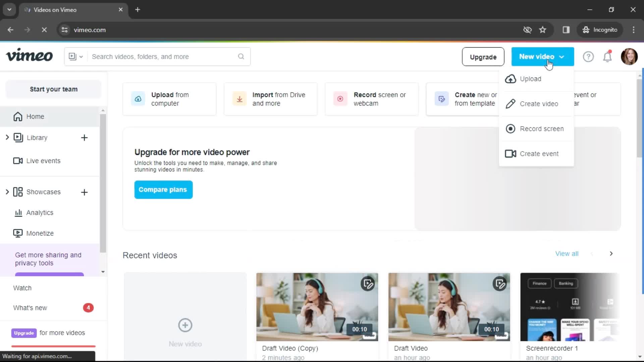Screen dimensions: 644x362
Task: Click third-party cookies blocked eye icon
Action: [x=527, y=30]
